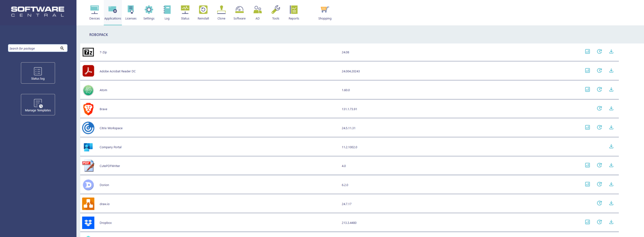Open the Software section
Image resolution: width=644 pixels, height=237 pixels.
239,13
